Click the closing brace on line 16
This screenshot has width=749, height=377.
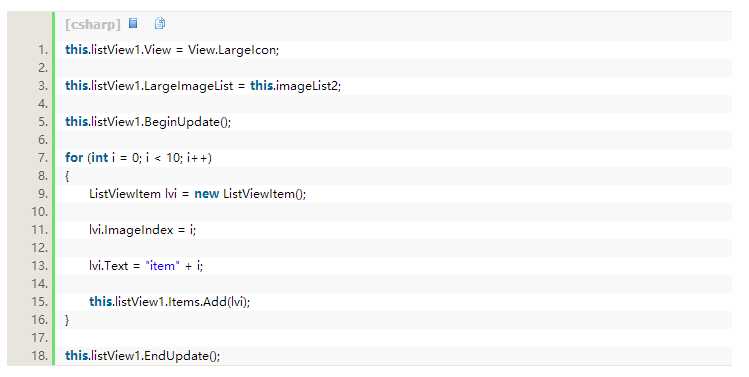click(x=67, y=320)
